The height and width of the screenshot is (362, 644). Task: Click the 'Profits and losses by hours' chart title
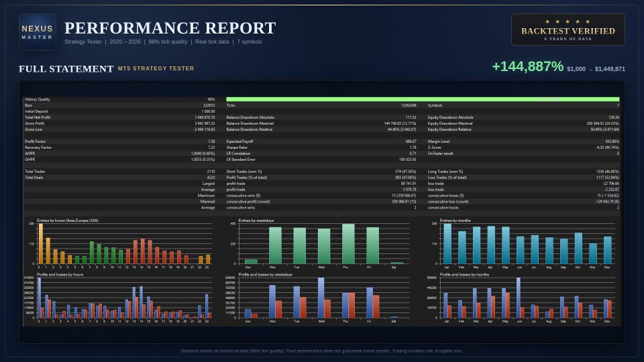click(60, 275)
